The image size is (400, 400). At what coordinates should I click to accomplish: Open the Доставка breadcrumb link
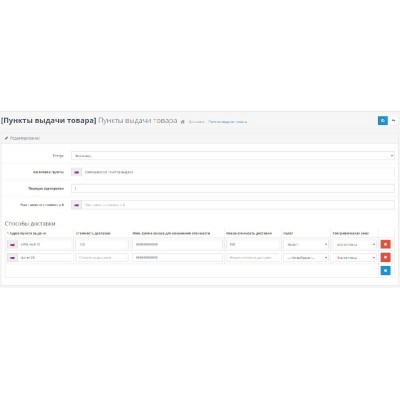pos(196,122)
